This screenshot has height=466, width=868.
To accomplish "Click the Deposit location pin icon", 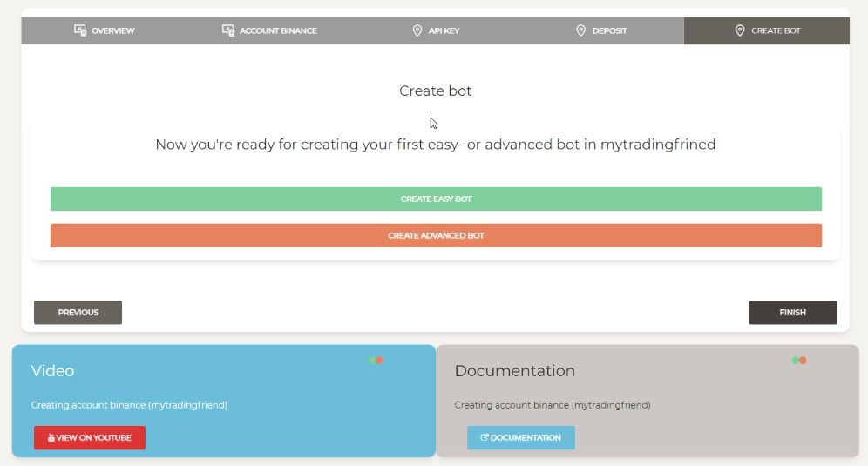I will 580,30.
